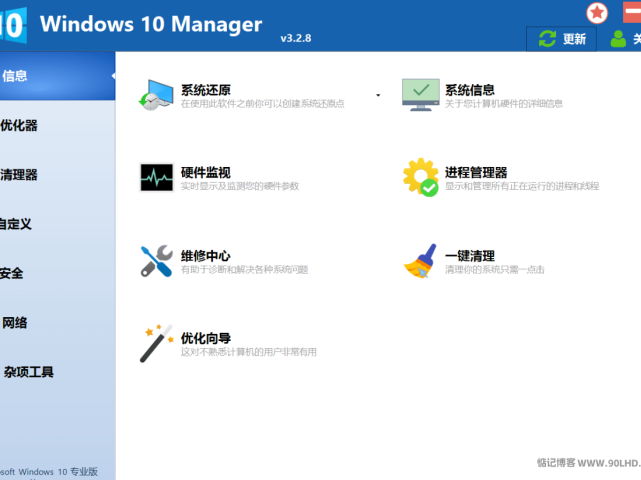Launch the 优化向导 magic wand icon
The width and height of the screenshot is (641, 480).
click(x=156, y=343)
